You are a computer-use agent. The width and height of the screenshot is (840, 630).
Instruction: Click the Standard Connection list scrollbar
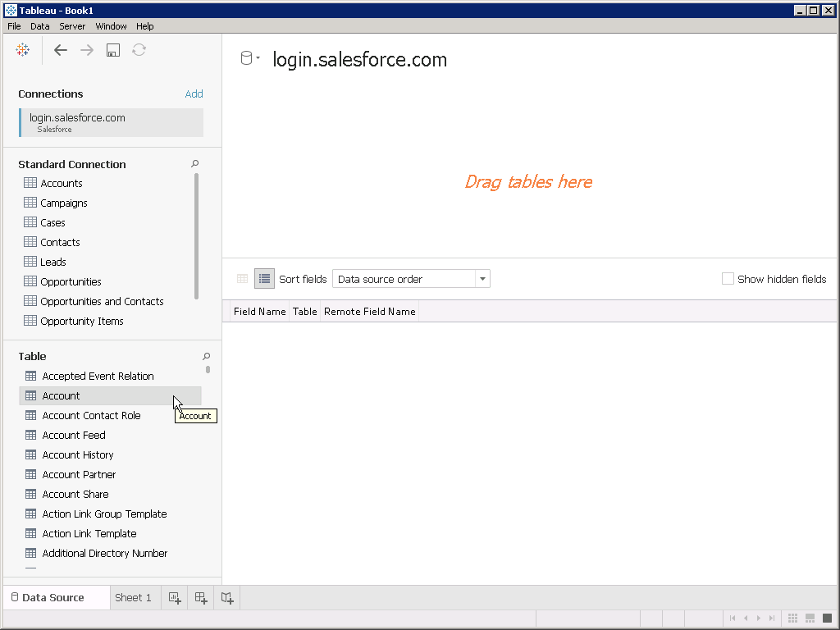coord(196,235)
